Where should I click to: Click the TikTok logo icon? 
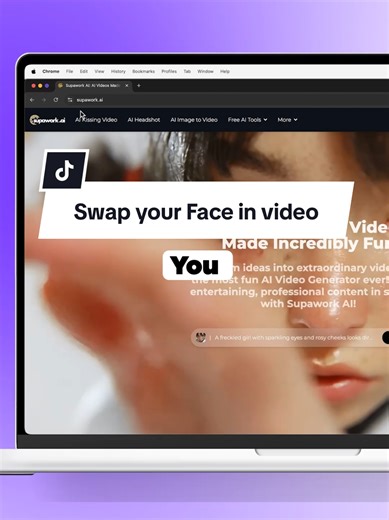click(x=64, y=171)
